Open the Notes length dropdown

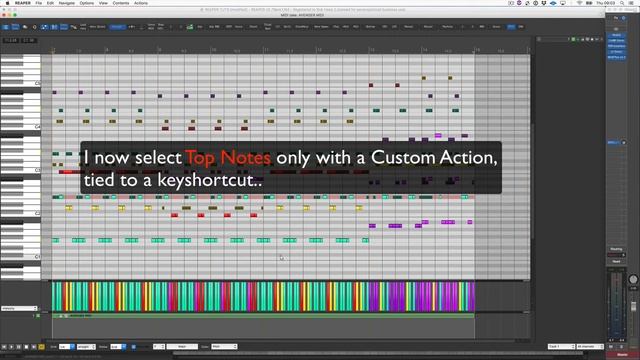coord(118,347)
